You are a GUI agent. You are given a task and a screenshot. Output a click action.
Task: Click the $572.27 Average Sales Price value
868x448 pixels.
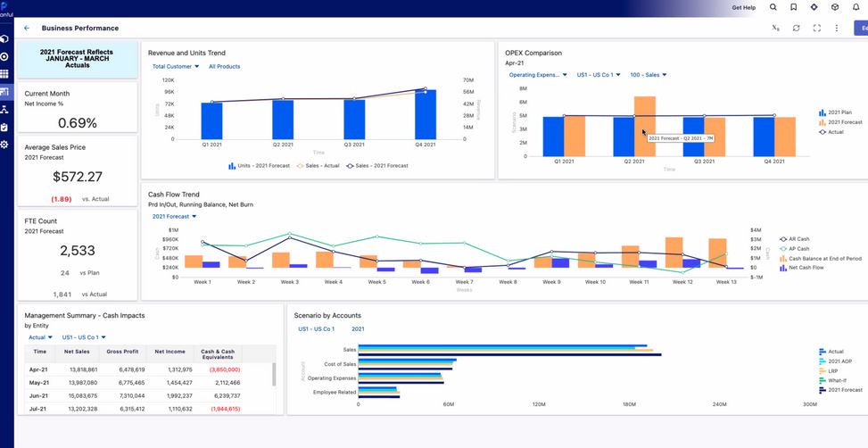tap(78, 177)
